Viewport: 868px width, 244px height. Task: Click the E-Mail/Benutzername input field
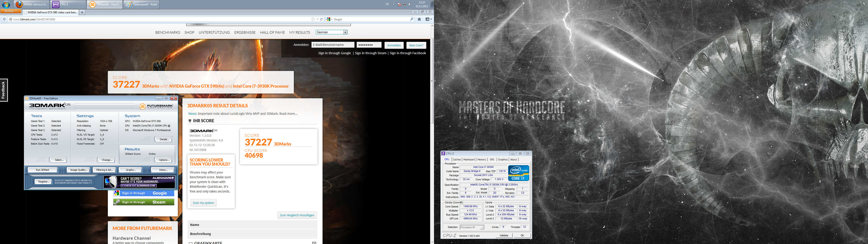[333, 45]
